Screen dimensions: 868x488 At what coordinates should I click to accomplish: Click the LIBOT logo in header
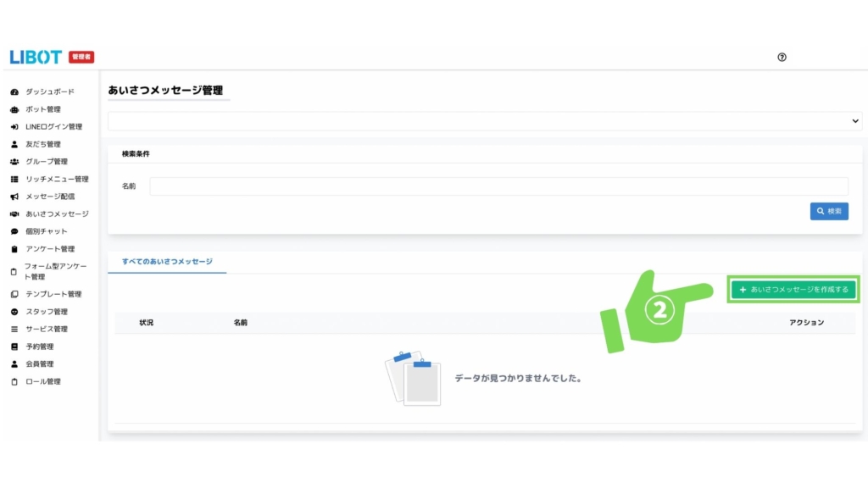pos(36,57)
